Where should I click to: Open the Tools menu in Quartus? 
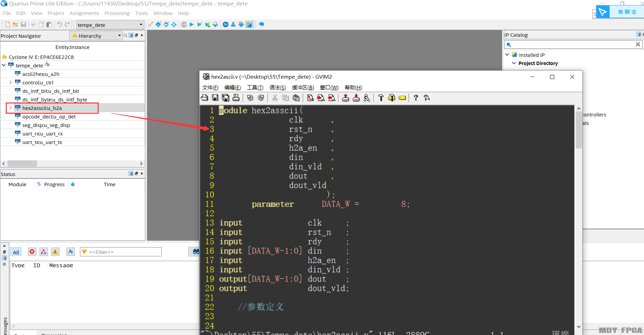[142, 13]
